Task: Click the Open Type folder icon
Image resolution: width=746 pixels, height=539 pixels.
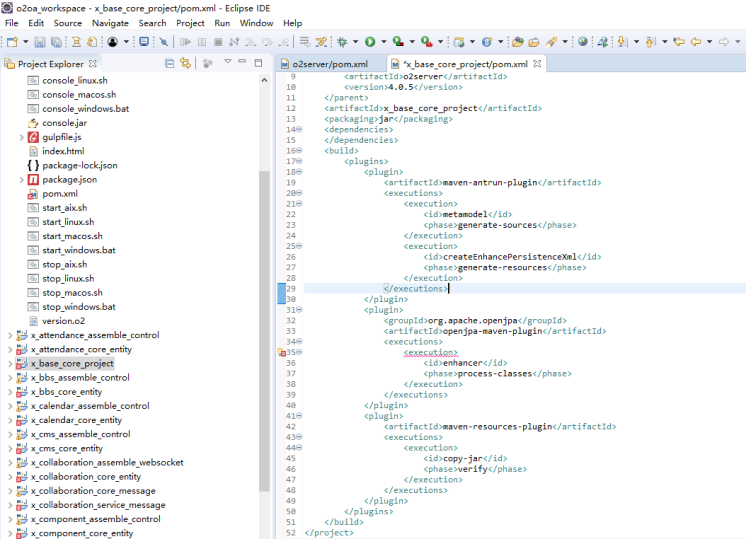Action: pos(518,42)
